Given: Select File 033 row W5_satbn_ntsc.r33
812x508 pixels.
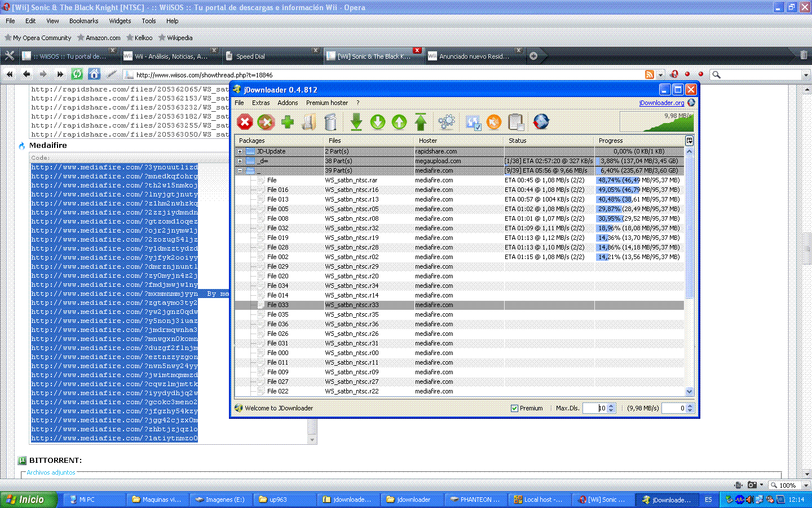Looking at the screenshot, I should [460, 305].
